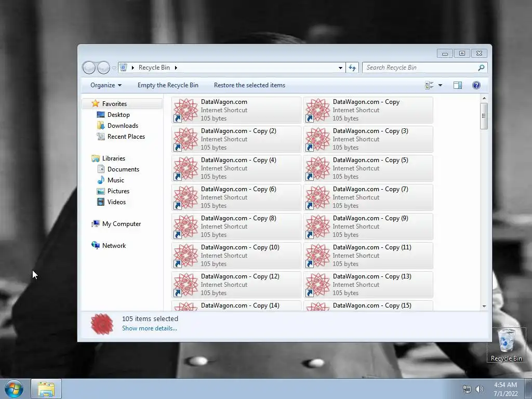Select DataWagon.com - Copy (9) icon
Viewport: 532px width, 399px height.
pyautogui.click(x=317, y=227)
